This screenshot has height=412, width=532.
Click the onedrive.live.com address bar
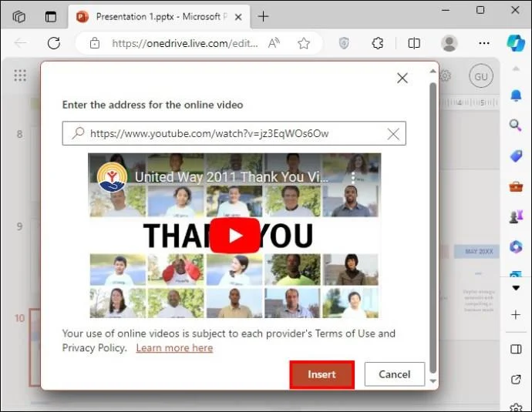pyautogui.click(x=185, y=43)
